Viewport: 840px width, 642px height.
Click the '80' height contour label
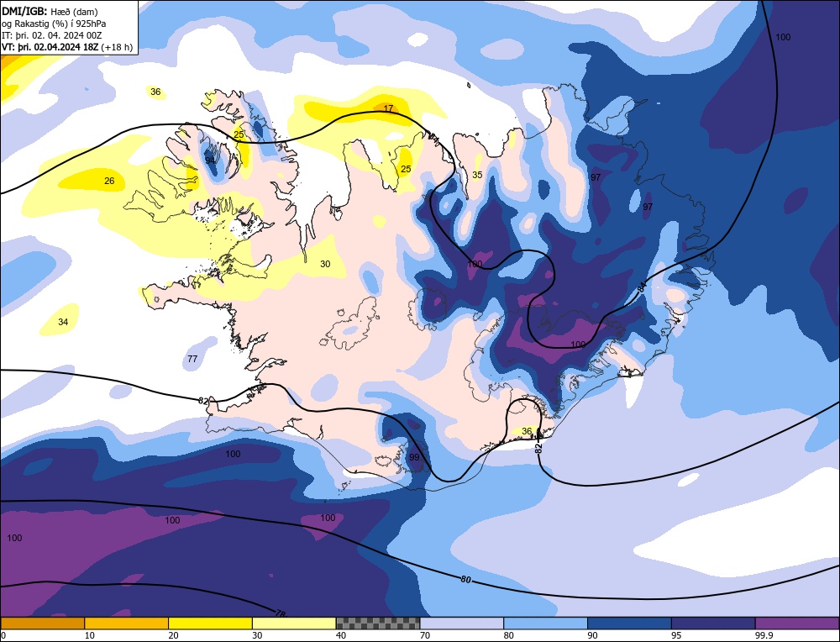[x=465, y=579]
